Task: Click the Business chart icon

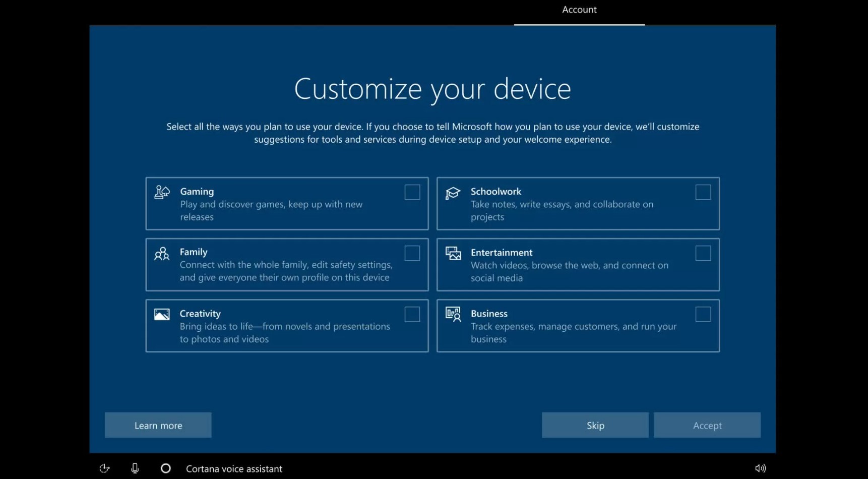Action: click(453, 315)
